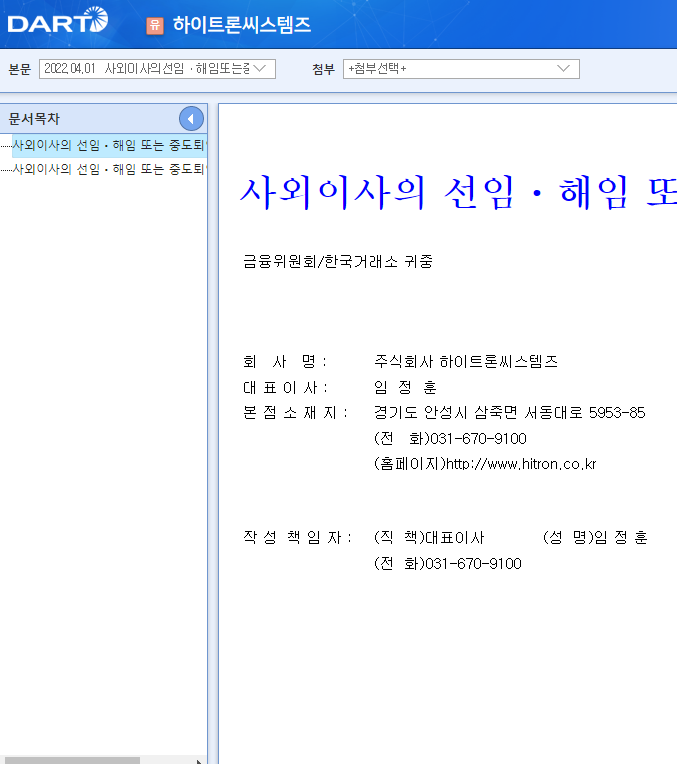The width and height of the screenshot is (677, 764).
Task: Click address 경기도 안성시 삼죽면 서동대로 5953-85
Action: [x=509, y=413]
